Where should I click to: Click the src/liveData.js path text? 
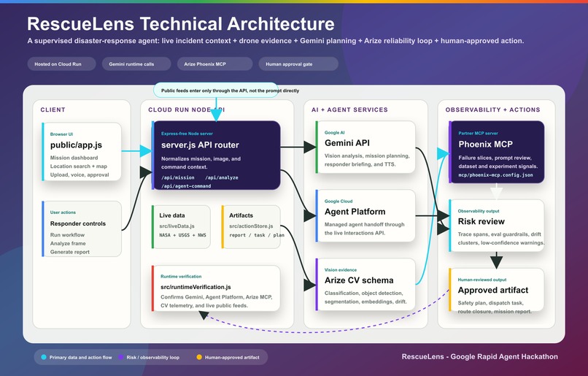pyautogui.click(x=177, y=226)
